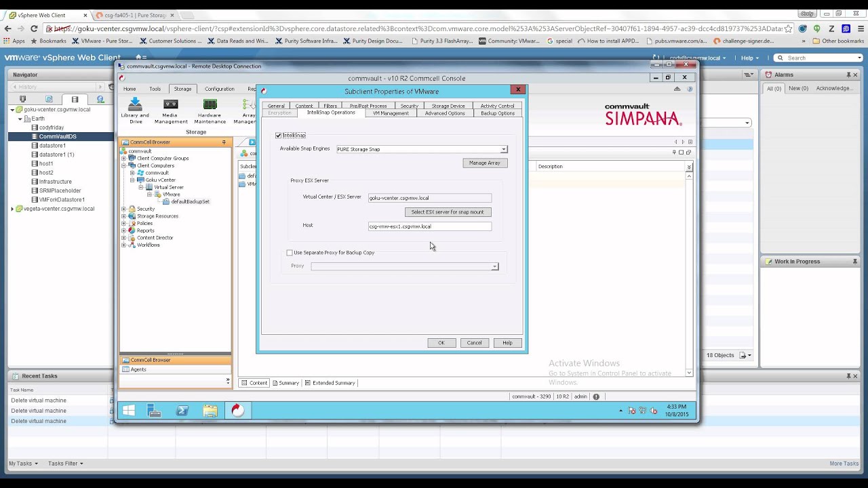Click the Virtual Center / ESX Server field
The width and height of the screenshot is (868, 488).
pyautogui.click(x=430, y=198)
